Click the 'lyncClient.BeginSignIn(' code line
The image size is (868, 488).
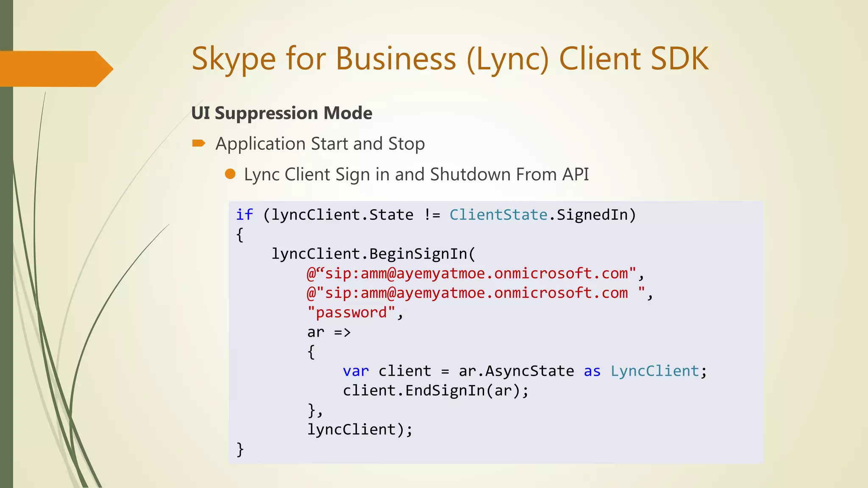(x=373, y=254)
